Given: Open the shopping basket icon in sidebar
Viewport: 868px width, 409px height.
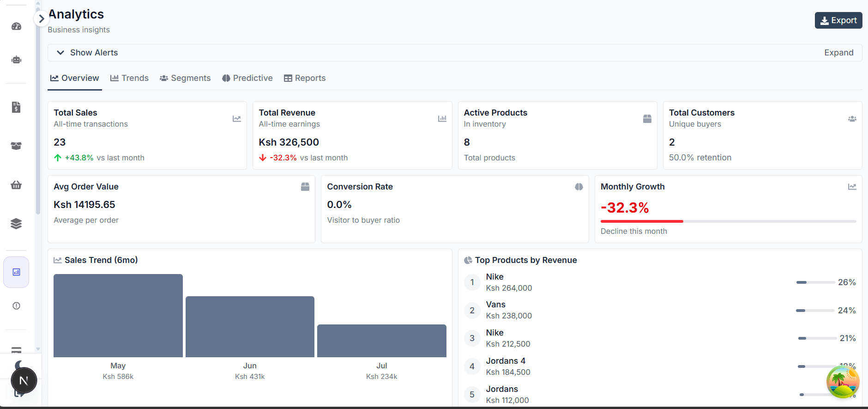Looking at the screenshot, I should [x=16, y=185].
